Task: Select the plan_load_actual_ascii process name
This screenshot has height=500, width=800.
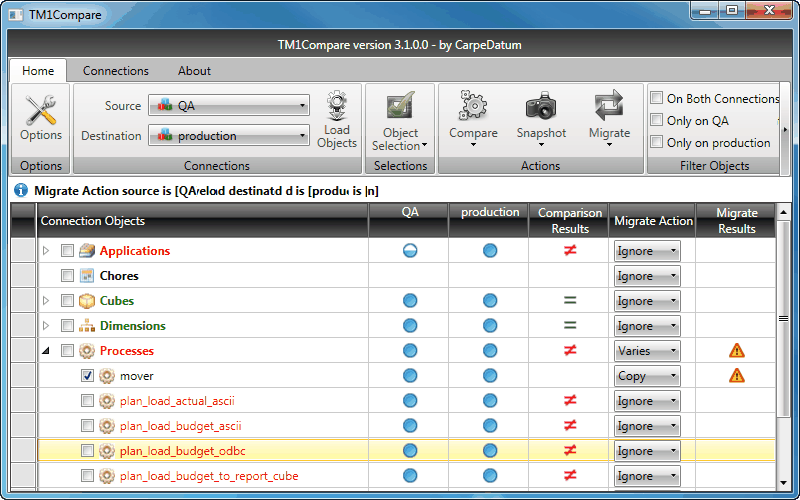Action: (177, 401)
